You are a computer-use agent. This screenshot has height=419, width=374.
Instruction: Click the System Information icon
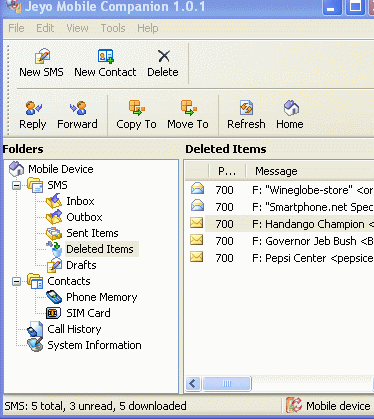[35, 345]
